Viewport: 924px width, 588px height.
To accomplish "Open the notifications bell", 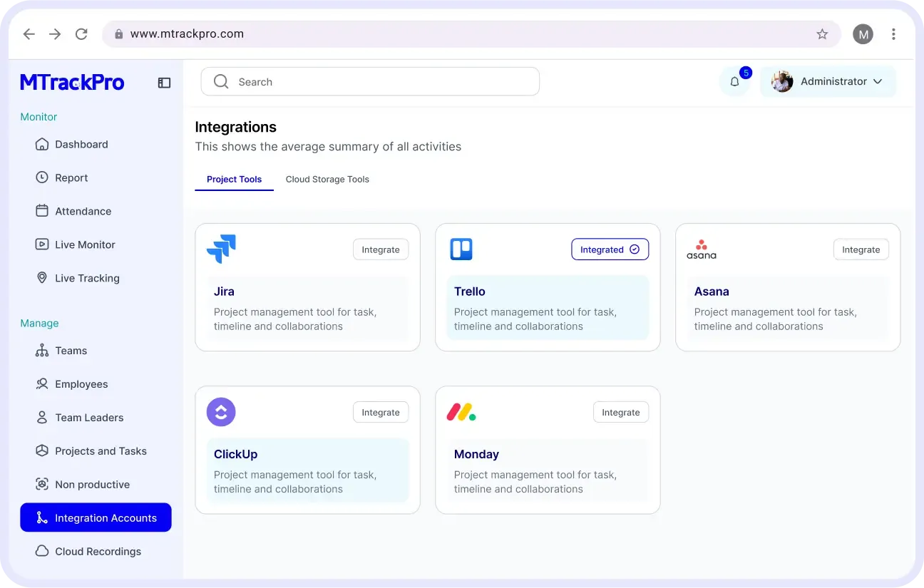I will click(734, 82).
